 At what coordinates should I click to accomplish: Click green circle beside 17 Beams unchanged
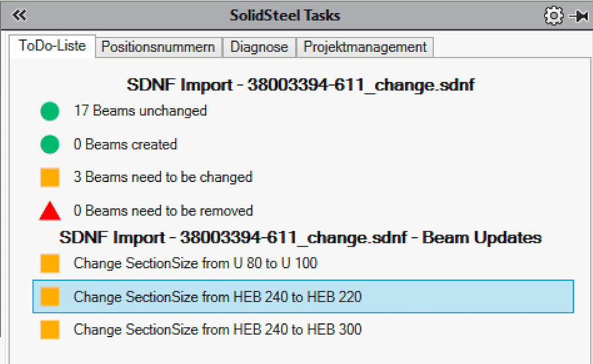click(50, 111)
